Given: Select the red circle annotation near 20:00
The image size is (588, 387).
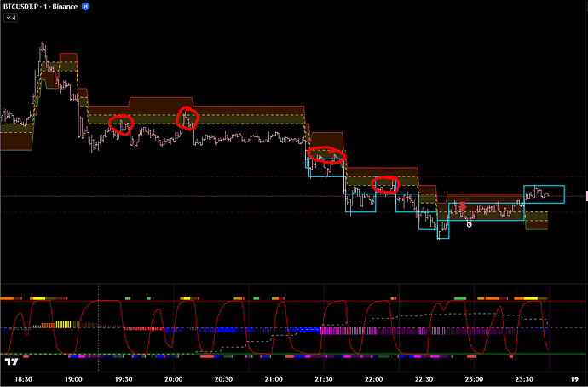Looking at the screenshot, I should 187,118.
